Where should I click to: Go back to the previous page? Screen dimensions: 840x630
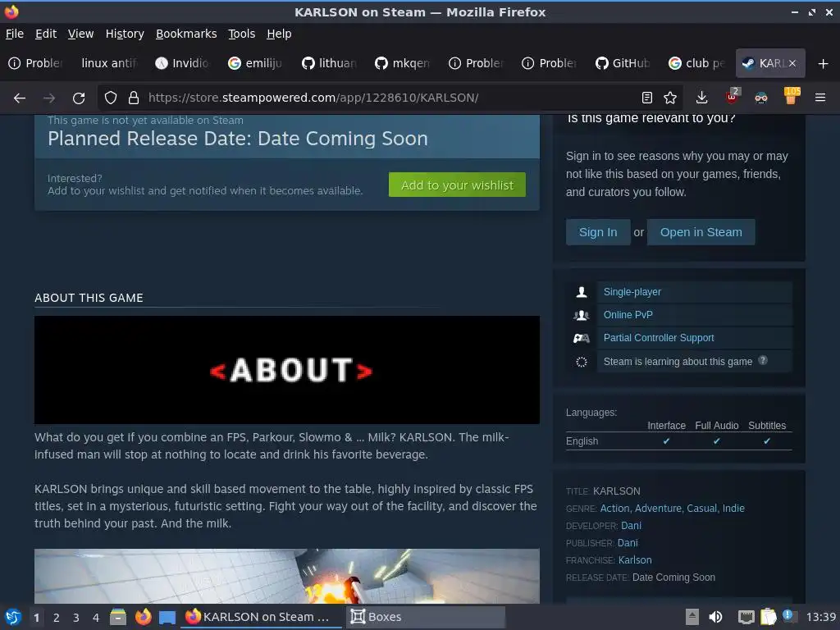click(x=20, y=98)
